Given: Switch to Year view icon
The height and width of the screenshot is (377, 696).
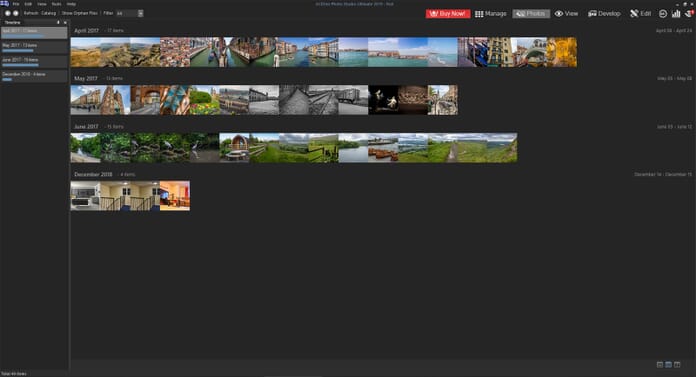Looking at the screenshot, I should (x=660, y=365).
